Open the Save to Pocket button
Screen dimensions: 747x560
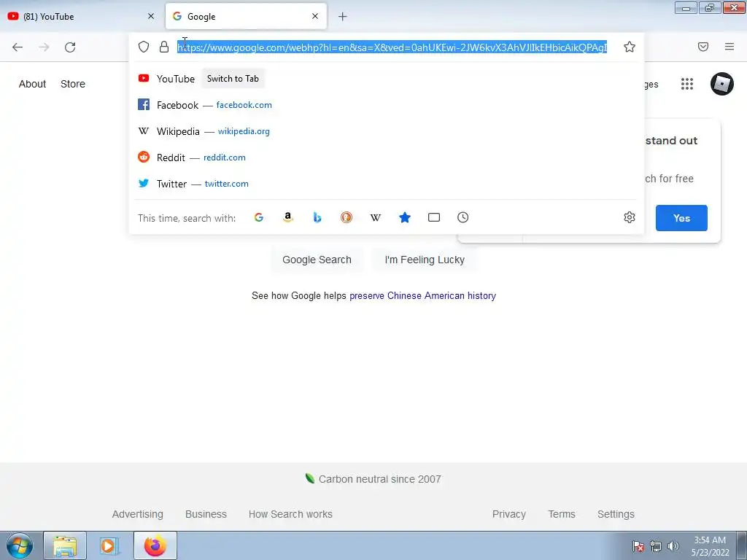coord(703,47)
